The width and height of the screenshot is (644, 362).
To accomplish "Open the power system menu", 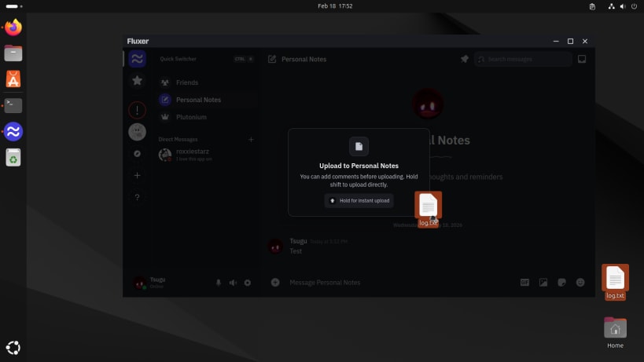I will pyautogui.click(x=634, y=6).
